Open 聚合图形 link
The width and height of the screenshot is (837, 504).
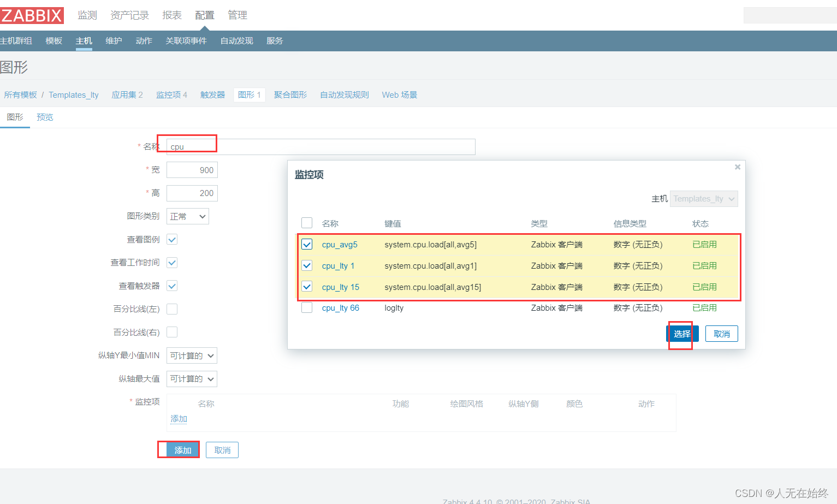click(290, 95)
